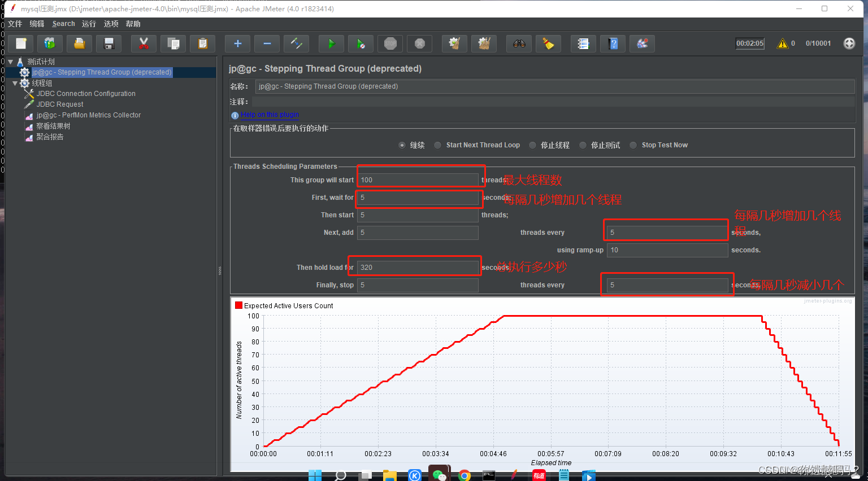The width and height of the screenshot is (868, 481).
Task: Open the 帮助 menu
Action: pyautogui.click(x=133, y=24)
